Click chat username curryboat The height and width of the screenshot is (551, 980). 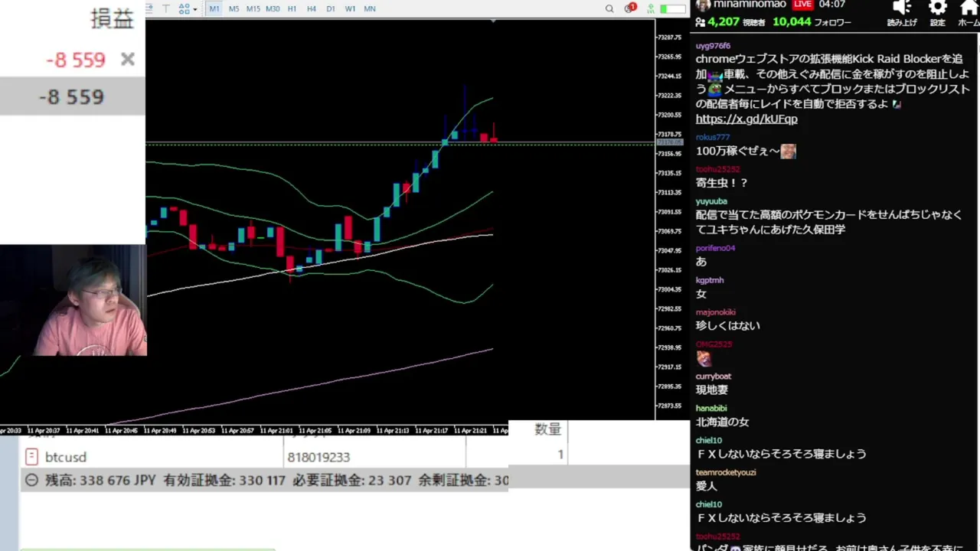point(714,377)
